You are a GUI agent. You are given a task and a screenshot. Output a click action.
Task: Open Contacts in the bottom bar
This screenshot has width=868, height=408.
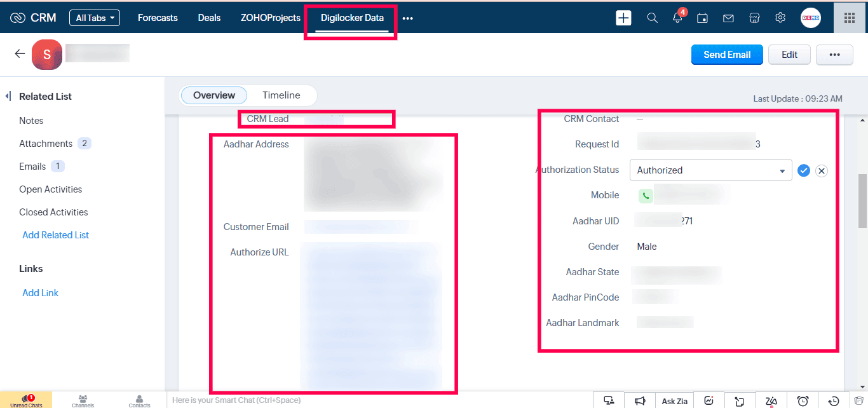tap(139, 400)
